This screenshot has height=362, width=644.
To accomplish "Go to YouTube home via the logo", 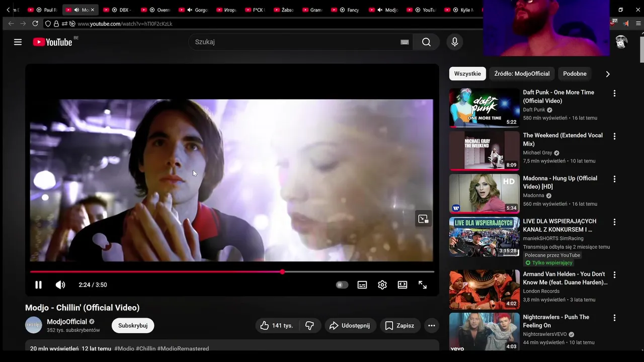I will pyautogui.click(x=53, y=42).
